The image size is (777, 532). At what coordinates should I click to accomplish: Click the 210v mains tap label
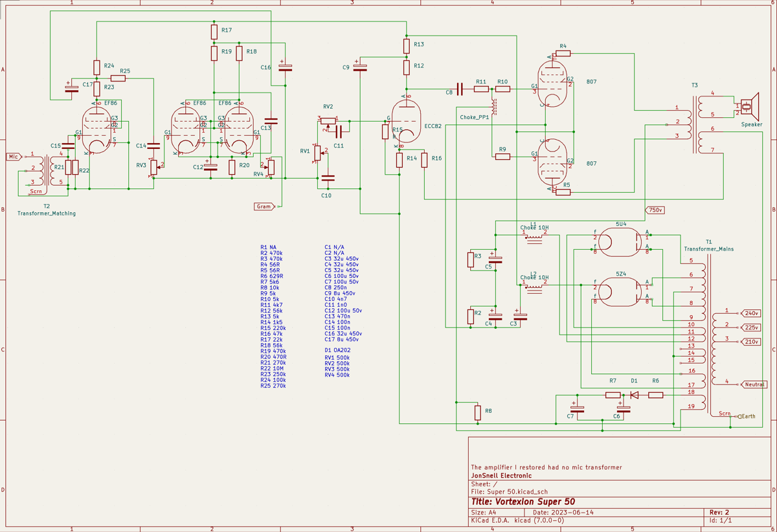coord(751,342)
